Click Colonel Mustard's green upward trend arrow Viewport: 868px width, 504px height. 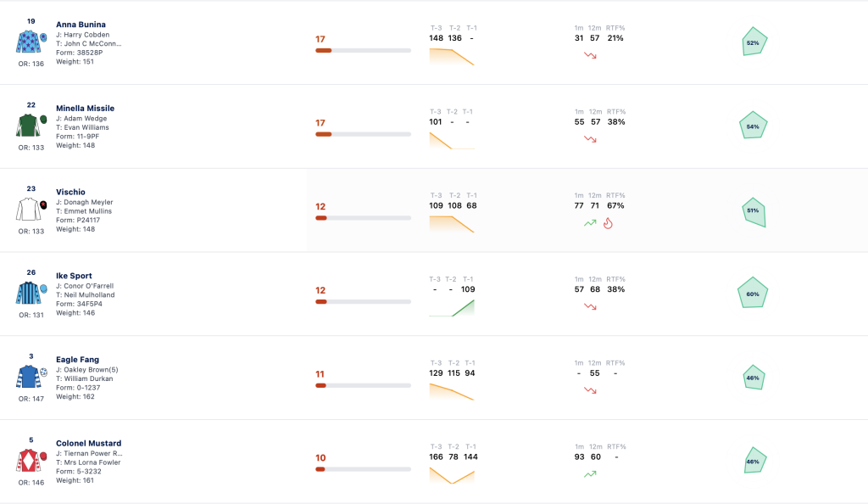coord(590,474)
